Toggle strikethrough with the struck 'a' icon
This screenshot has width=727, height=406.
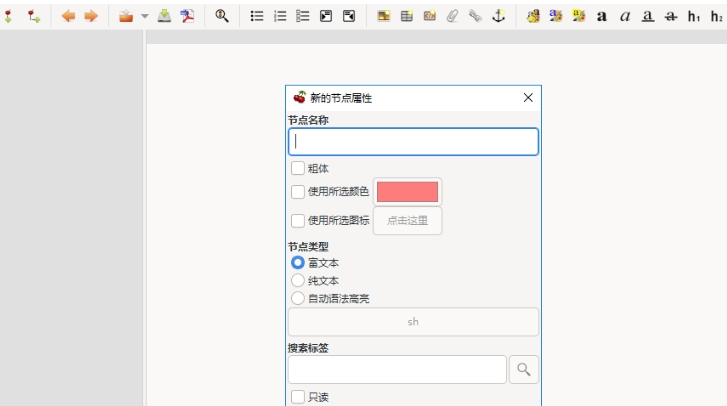point(670,17)
